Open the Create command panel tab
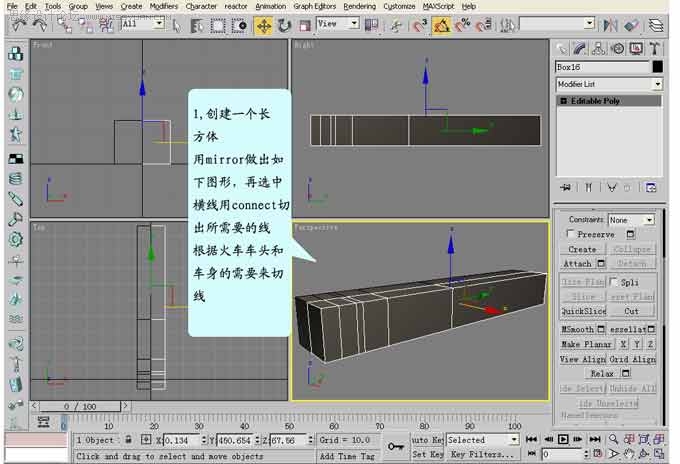The image size is (680, 464). (x=562, y=49)
